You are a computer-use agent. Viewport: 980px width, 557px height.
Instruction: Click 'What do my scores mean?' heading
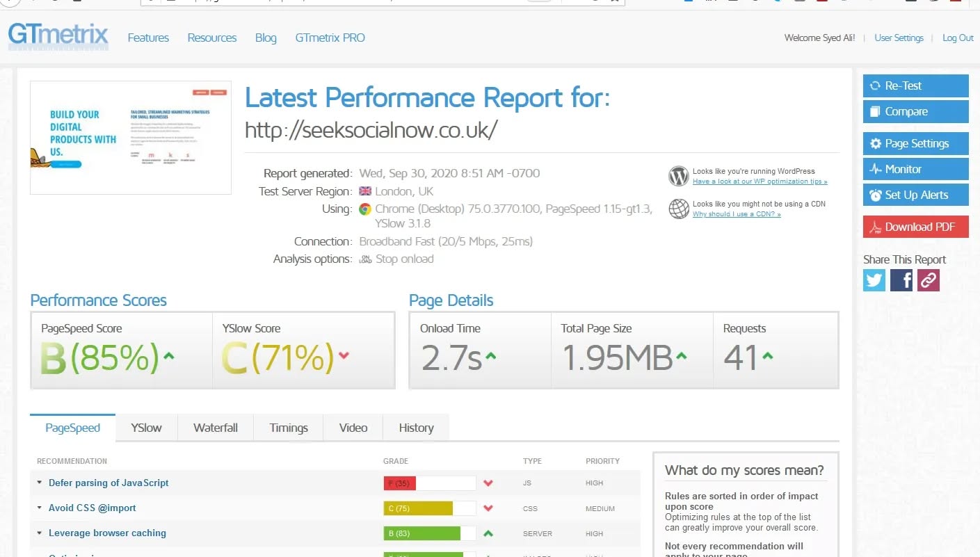[x=744, y=470]
